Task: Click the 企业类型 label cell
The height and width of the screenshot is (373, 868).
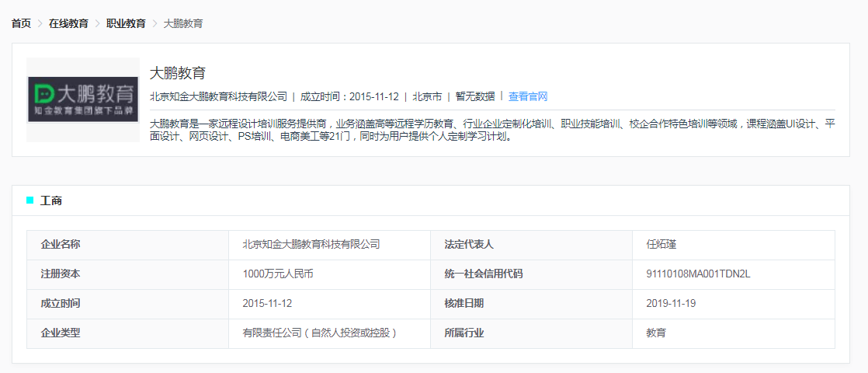Action: [128, 333]
